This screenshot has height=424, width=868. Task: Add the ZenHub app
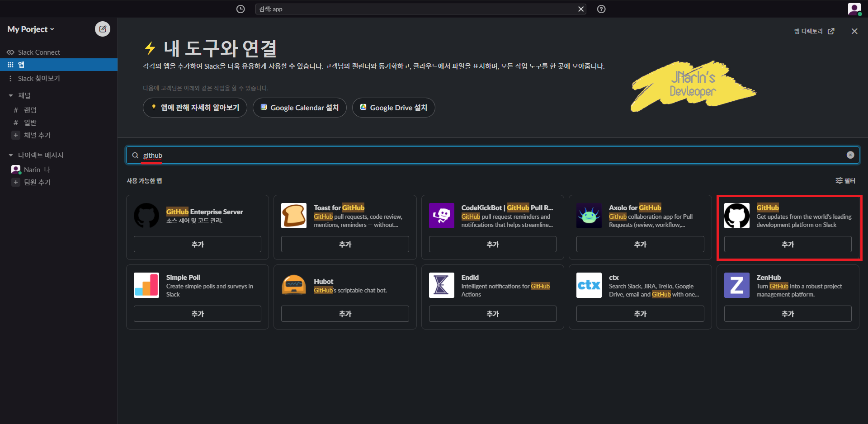click(788, 314)
